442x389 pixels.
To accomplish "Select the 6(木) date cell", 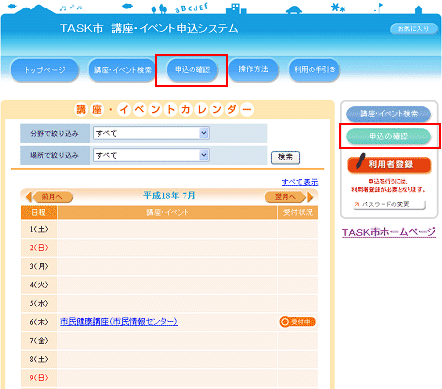I will coord(39,322).
